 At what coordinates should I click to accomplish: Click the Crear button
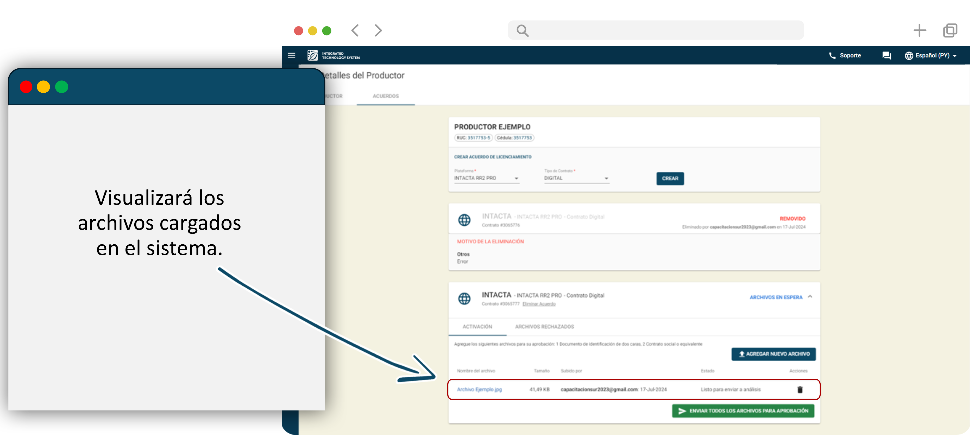tap(670, 178)
